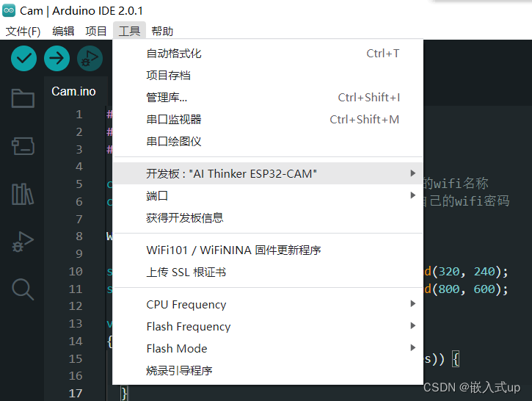This screenshot has height=401, width=532.
Task: Open 串口监视器 from the menu
Action: 268,120
